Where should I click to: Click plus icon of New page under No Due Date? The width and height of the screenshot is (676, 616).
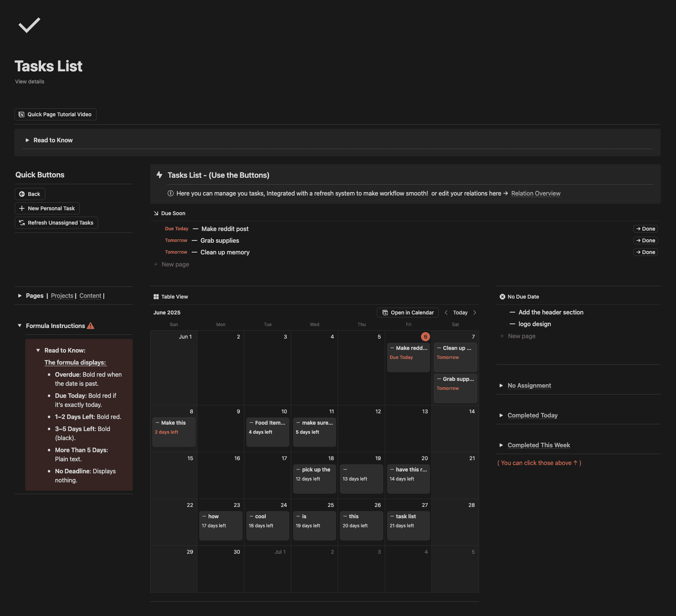pos(502,336)
